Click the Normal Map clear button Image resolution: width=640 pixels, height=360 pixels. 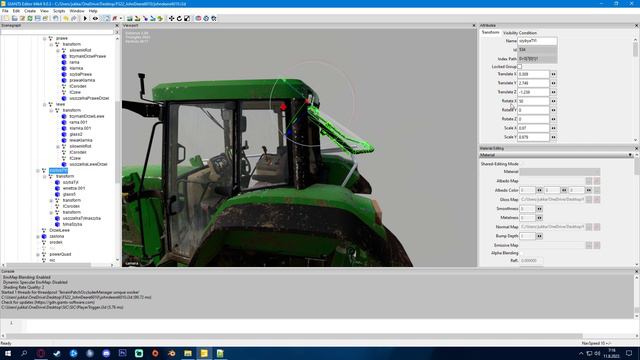[597, 227]
